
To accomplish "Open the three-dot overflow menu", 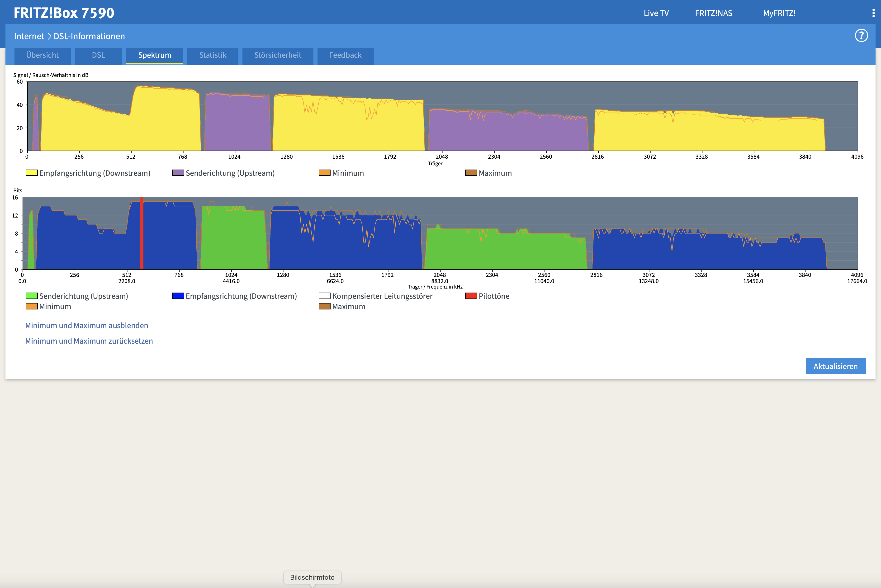I will coord(873,13).
